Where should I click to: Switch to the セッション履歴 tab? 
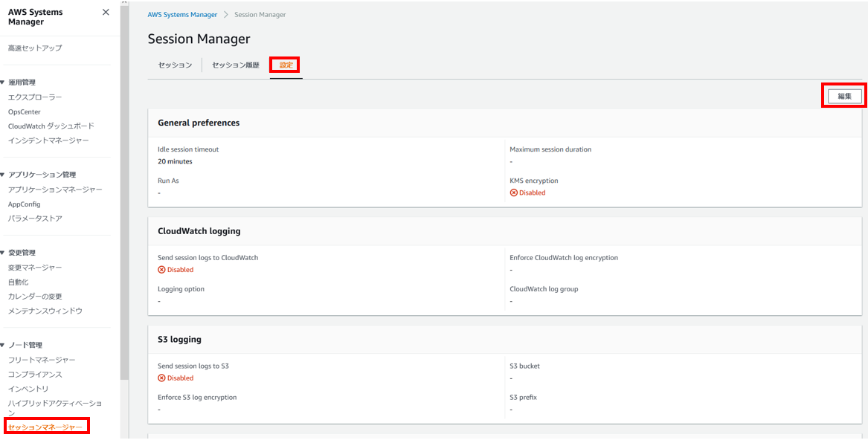pyautogui.click(x=236, y=65)
